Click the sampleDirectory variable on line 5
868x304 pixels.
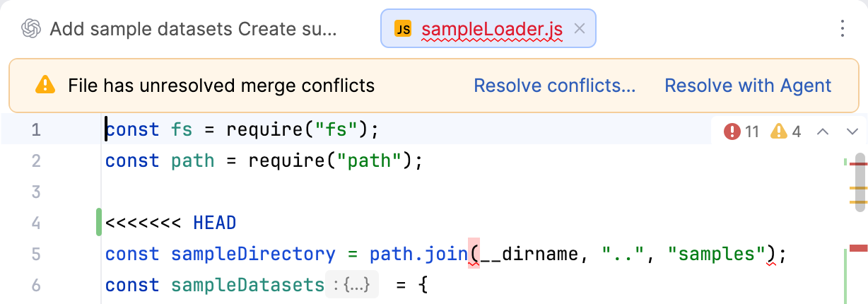(x=253, y=254)
